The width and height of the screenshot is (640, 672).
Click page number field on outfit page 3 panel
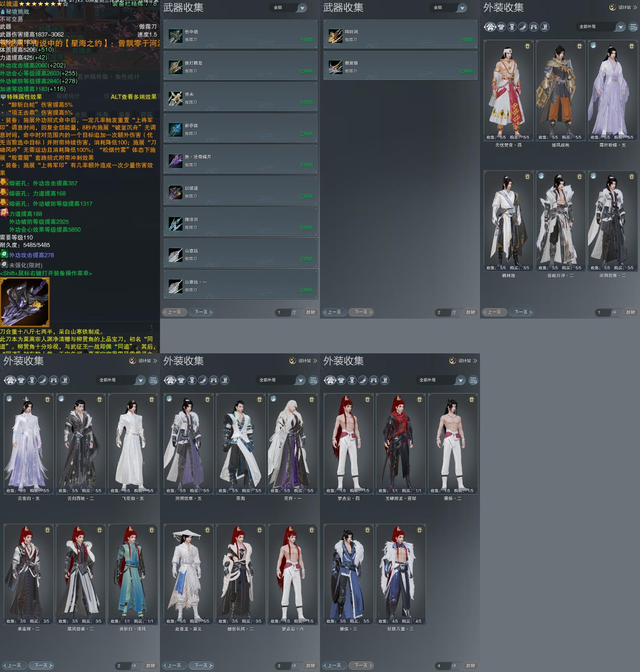coord(282,666)
